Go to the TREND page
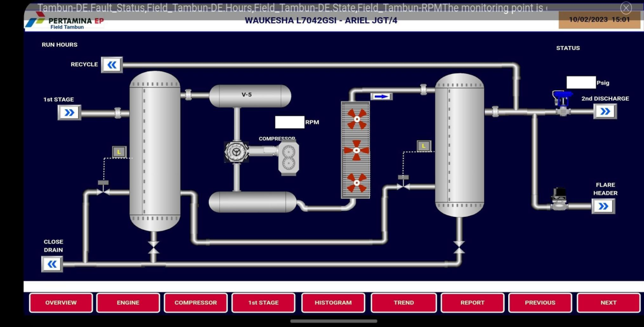 [x=404, y=303]
